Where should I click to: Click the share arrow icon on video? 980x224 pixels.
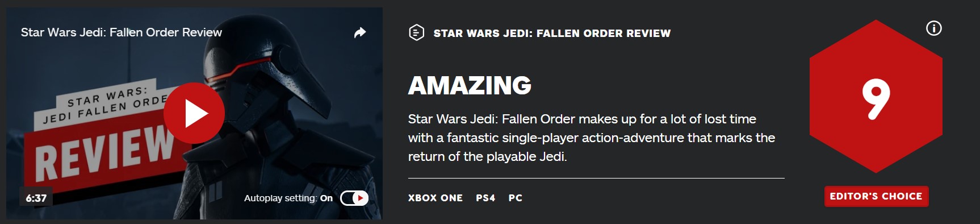(360, 33)
